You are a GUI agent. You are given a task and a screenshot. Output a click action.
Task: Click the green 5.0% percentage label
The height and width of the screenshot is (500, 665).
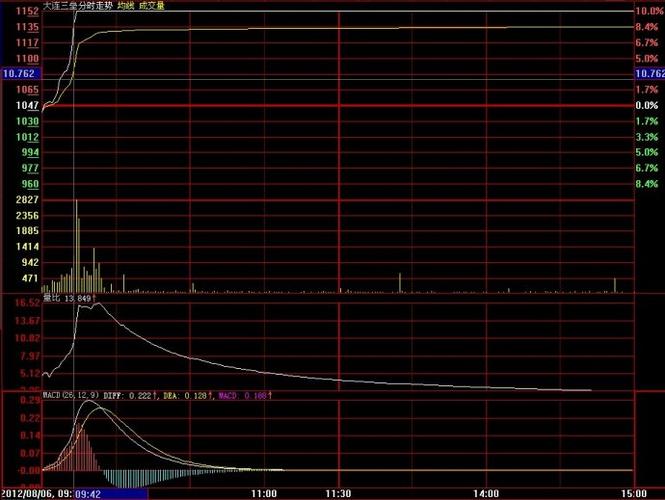click(647, 152)
